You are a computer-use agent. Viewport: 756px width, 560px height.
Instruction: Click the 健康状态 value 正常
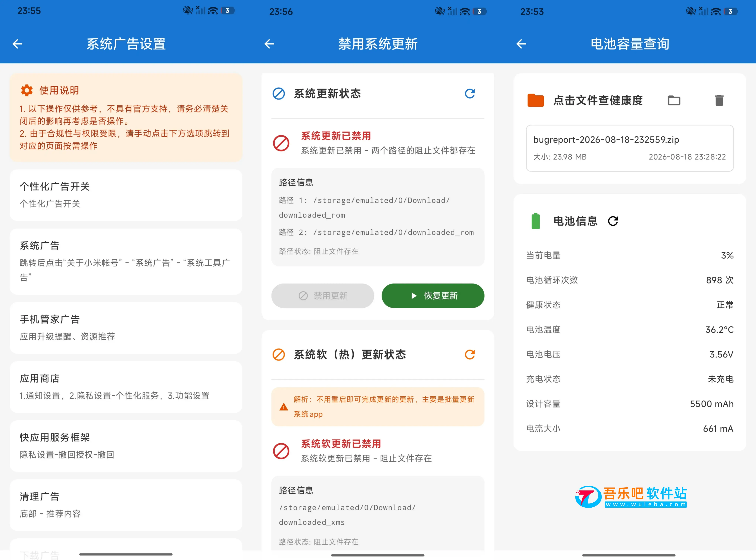pyautogui.click(x=725, y=305)
